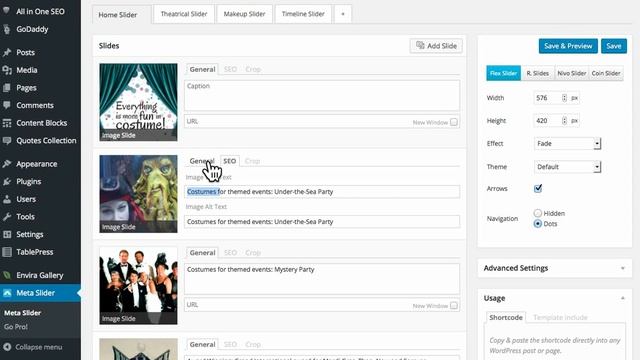Toggle the Arrows checkbox
Viewport: 640px width, 360px height.
[x=538, y=188]
